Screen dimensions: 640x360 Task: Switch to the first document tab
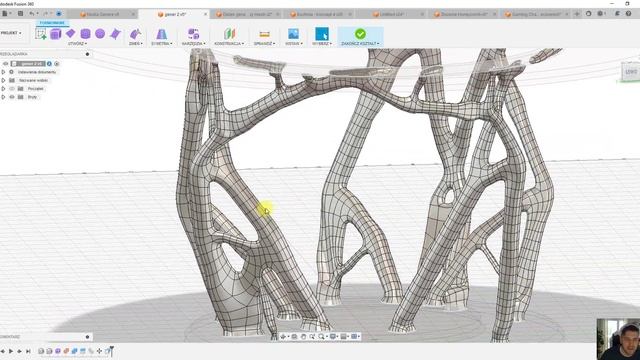click(103, 14)
